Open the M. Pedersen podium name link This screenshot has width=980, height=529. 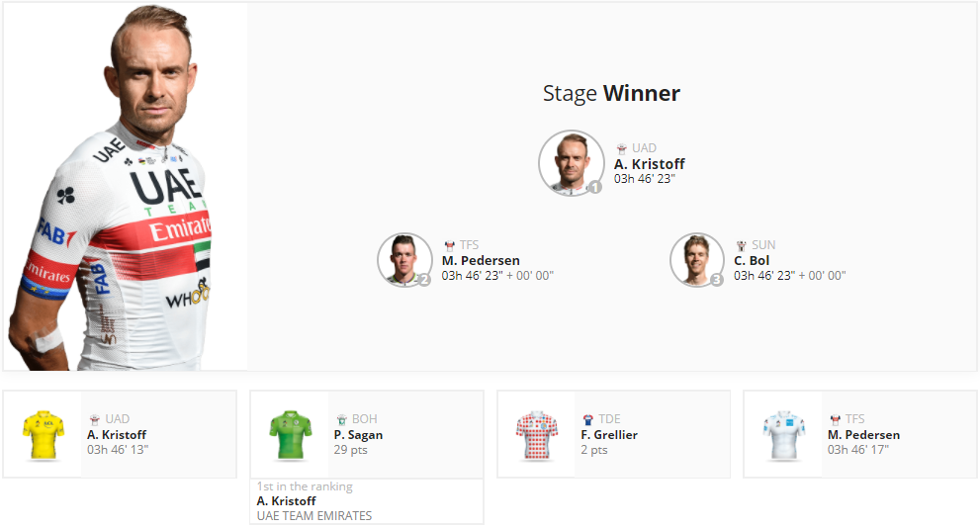481,261
